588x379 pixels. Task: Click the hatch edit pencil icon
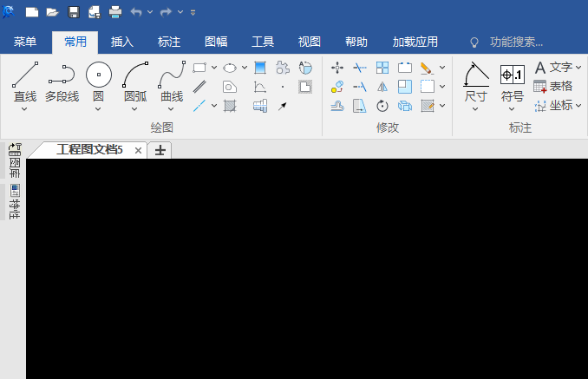tap(428, 106)
